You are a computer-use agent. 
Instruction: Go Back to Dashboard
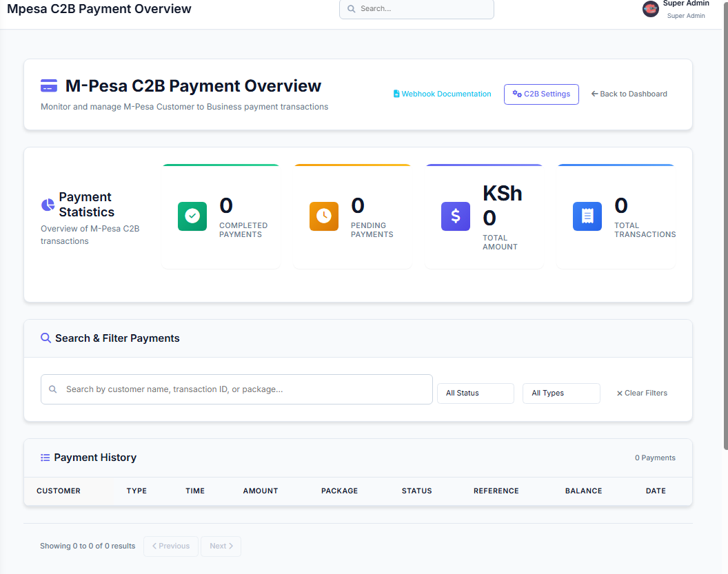[x=629, y=94]
